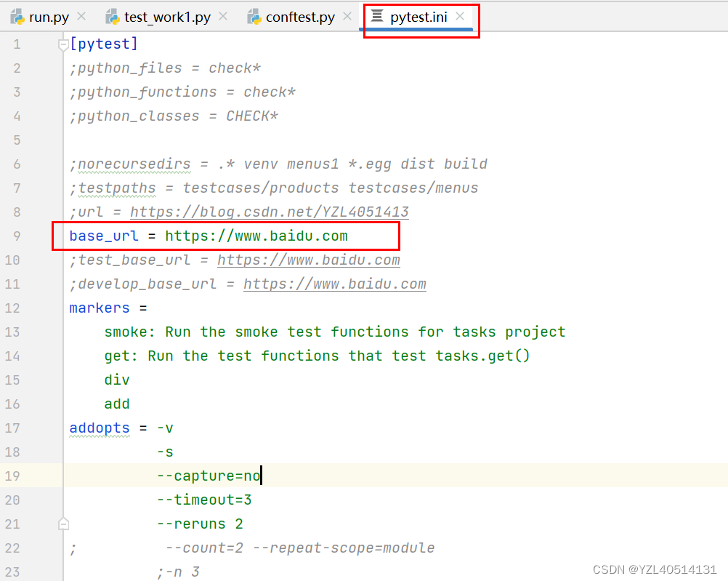Image resolution: width=728 pixels, height=581 pixels.
Task: Click the ;python_files = check* comment
Action: (165, 68)
